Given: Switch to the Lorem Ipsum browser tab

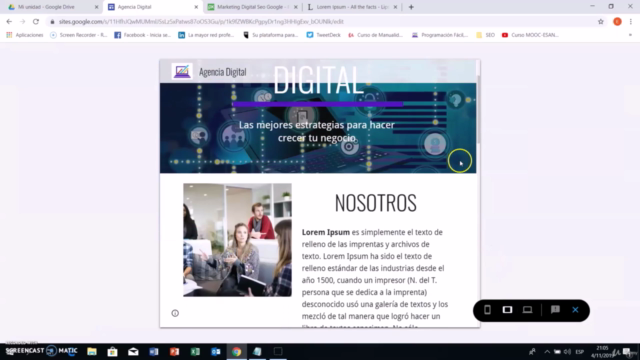Looking at the screenshot, I should click(352, 7).
